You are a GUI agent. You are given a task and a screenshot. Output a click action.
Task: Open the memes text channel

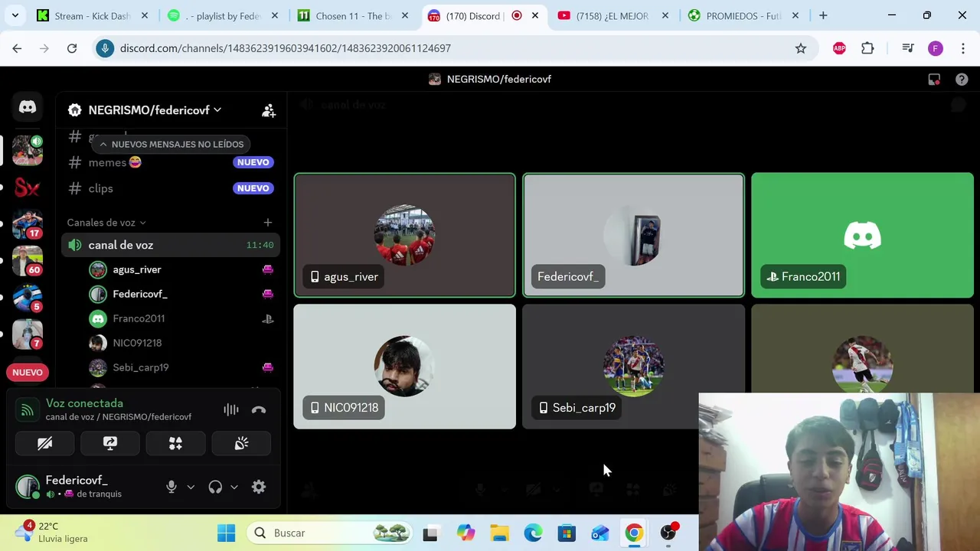point(170,162)
